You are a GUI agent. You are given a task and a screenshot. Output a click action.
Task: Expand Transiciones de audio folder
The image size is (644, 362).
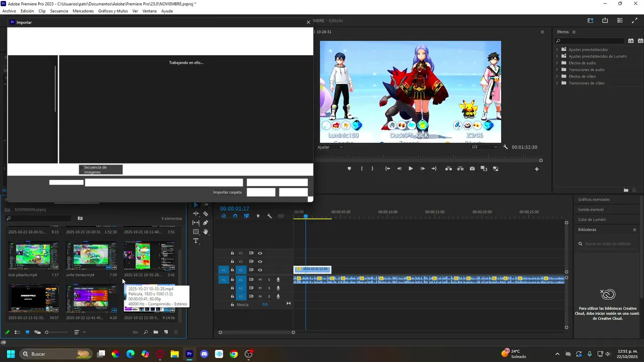(557, 70)
